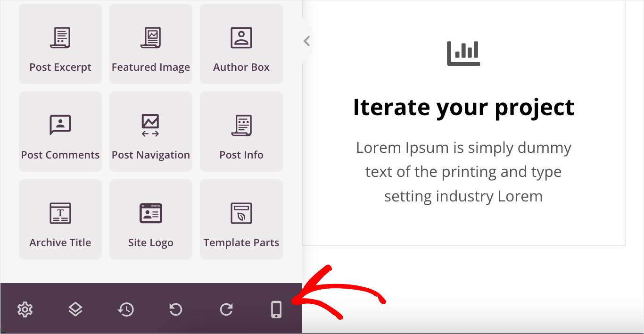
Task: Select the Featured Image block
Action: click(151, 44)
